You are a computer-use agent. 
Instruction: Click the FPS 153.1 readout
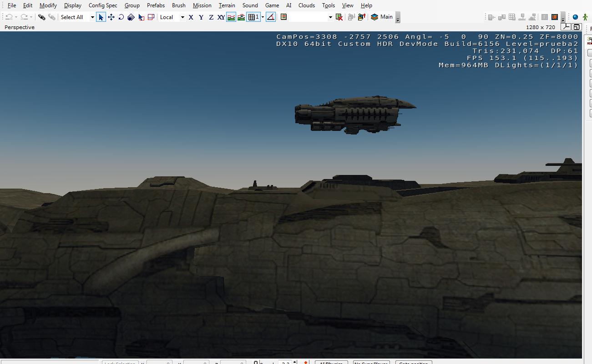tap(522, 58)
